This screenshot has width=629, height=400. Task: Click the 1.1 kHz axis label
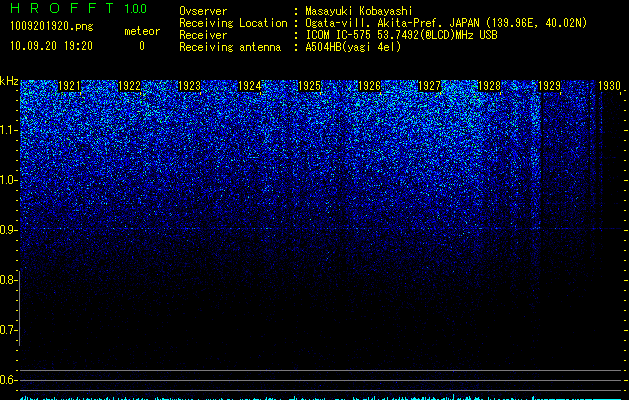[x=7, y=130]
